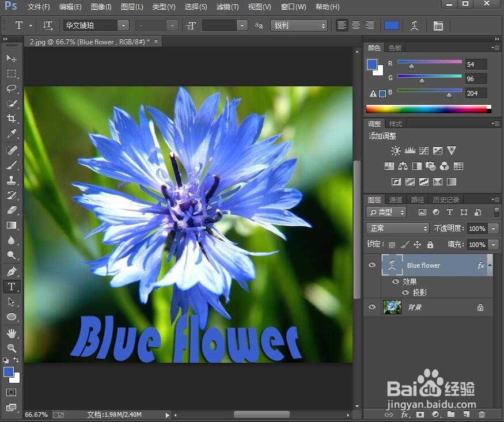Toggle visibility of 投影 drop shadow
This screenshot has height=422, width=504.
pyautogui.click(x=406, y=292)
